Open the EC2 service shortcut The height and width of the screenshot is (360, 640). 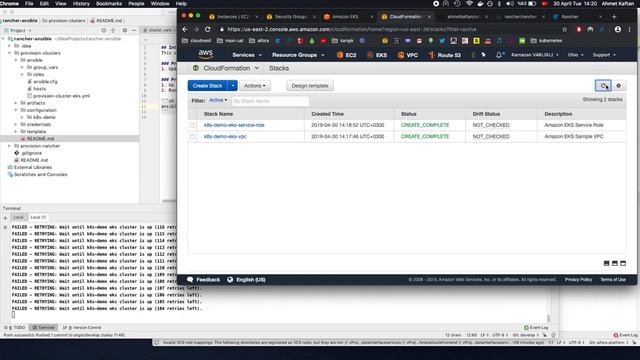(347, 55)
